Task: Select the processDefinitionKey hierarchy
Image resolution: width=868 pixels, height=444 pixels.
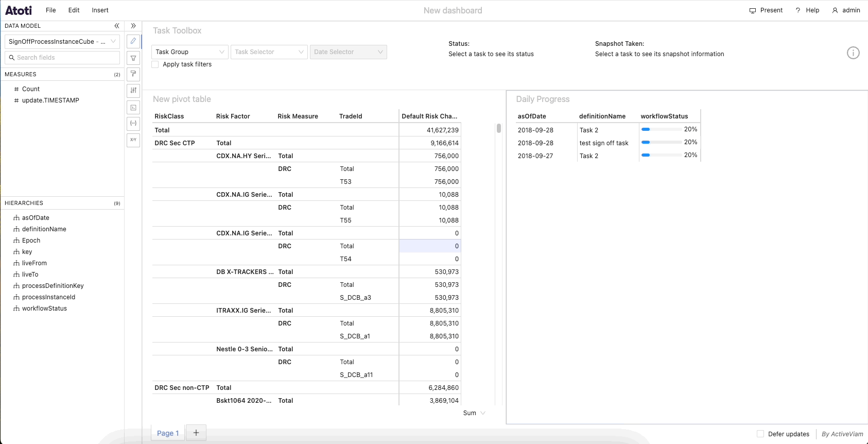Action: point(53,286)
